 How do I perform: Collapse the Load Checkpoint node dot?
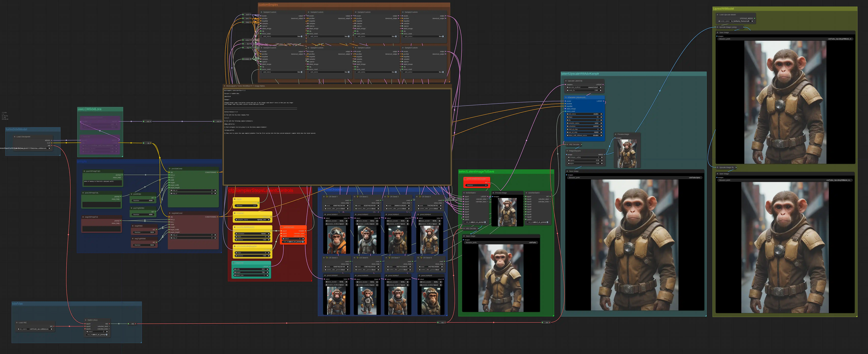(15, 137)
